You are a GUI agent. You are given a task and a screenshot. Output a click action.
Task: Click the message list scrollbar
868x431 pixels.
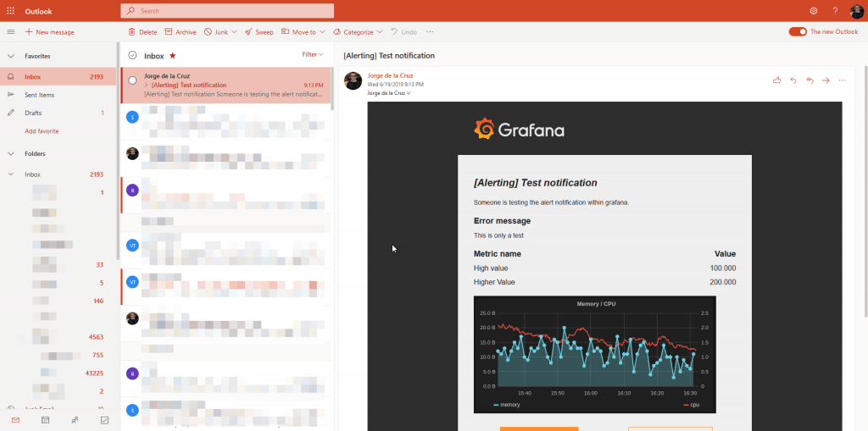332,89
